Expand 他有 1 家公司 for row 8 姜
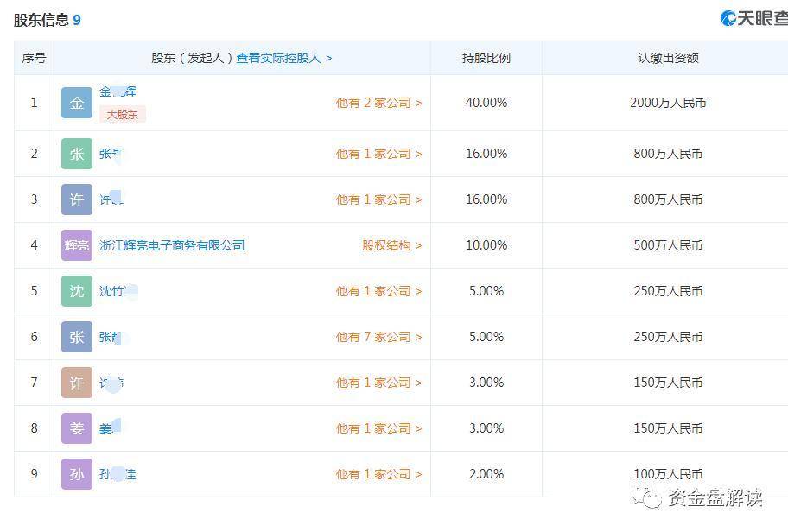The height and width of the screenshot is (532, 788). point(379,428)
